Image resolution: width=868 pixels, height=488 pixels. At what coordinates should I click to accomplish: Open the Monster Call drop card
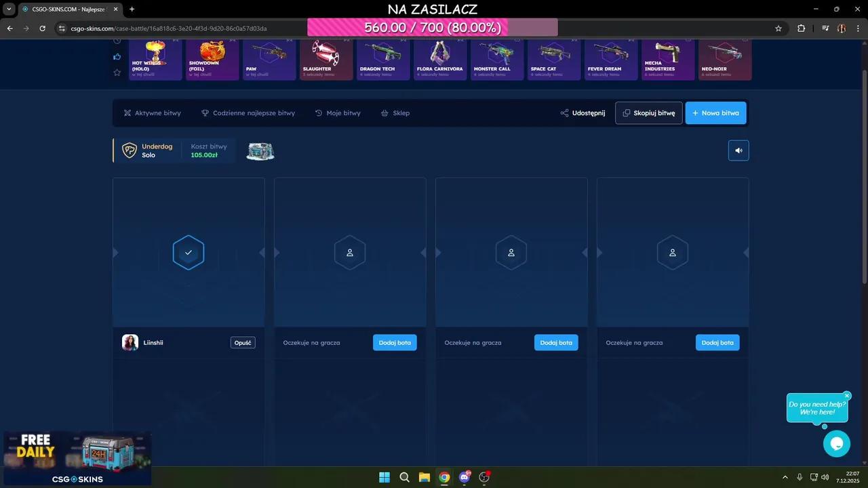coord(497,60)
